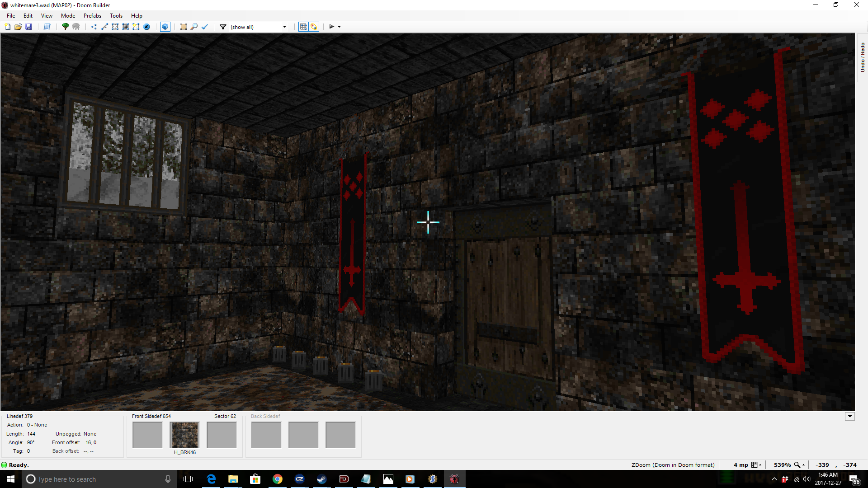Open a map with the folder icon
The width and height of the screenshot is (868, 488).
[x=18, y=27]
